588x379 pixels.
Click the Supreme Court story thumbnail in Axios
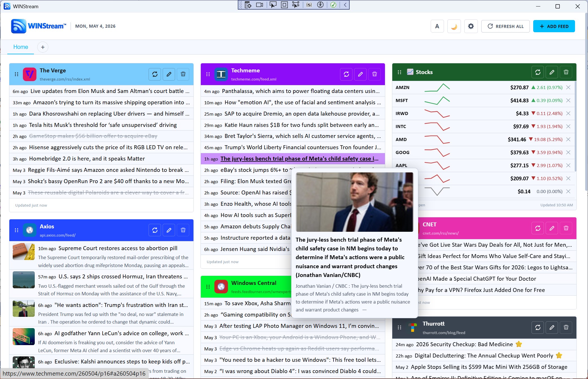pos(24,252)
